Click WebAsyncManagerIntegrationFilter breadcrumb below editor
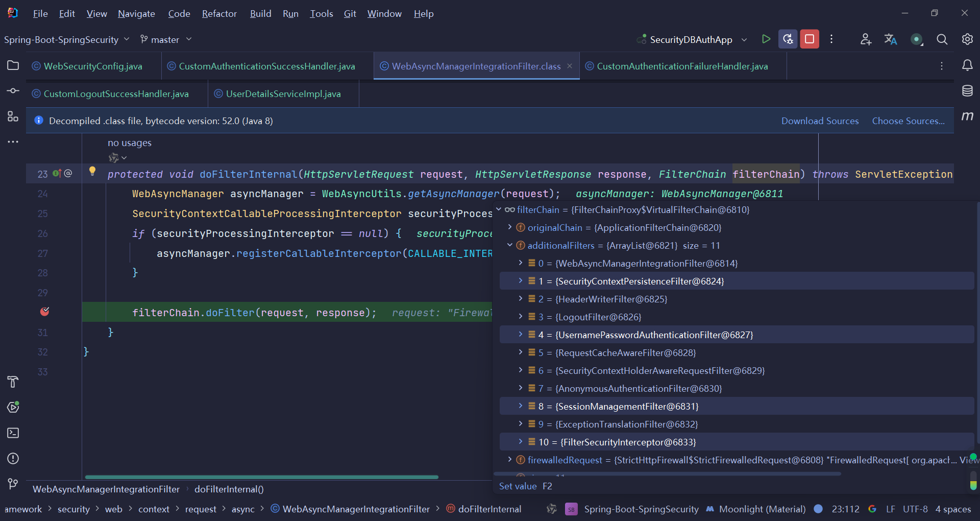Viewport: 980px width, 521px height. tap(106, 489)
